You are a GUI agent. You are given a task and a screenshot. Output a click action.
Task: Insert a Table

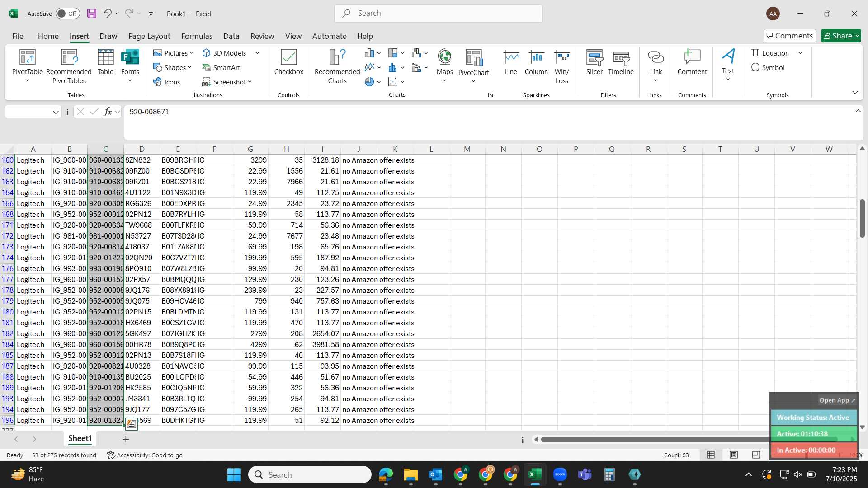(105, 62)
